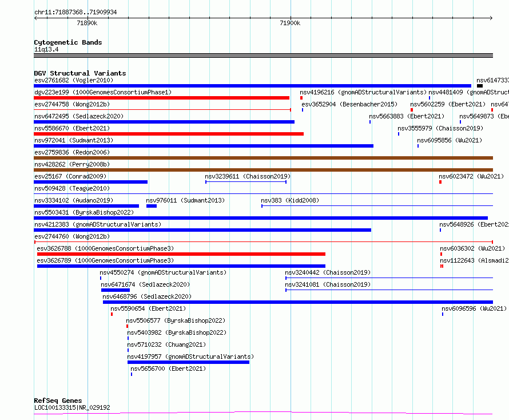Viewport: 509px width, 420px height.
Task: Click the nsv428262 (Perry2008b) text
Action: click(x=72, y=164)
